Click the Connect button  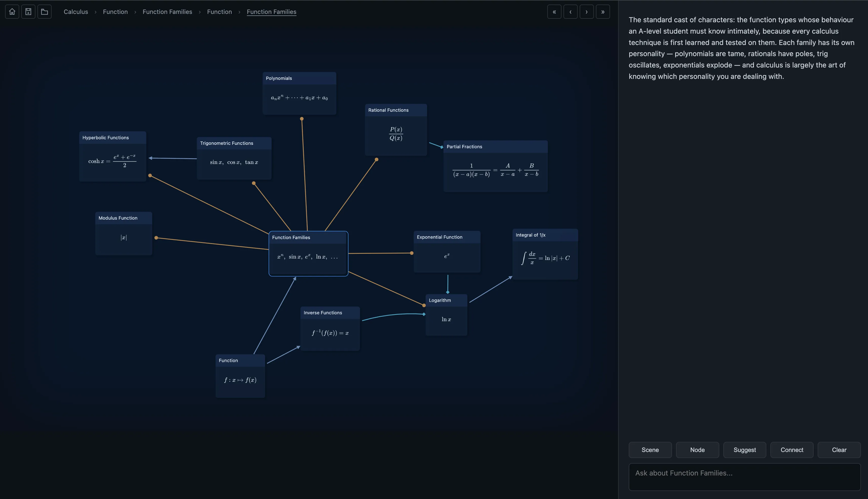792,450
